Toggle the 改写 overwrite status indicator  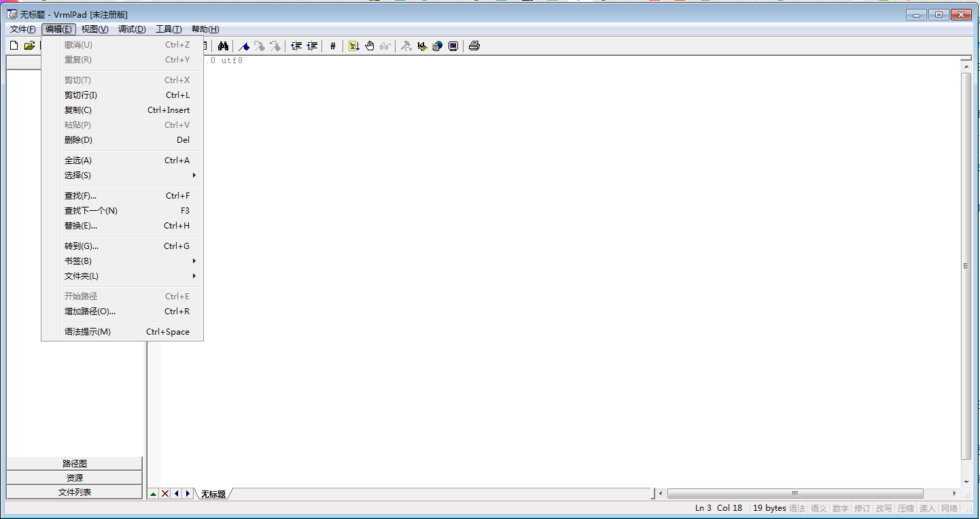883,508
